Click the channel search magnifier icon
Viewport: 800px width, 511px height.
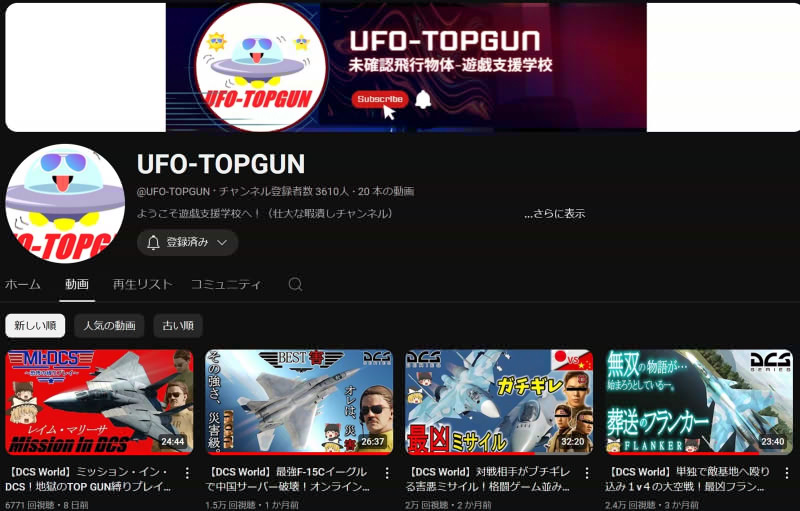295,284
